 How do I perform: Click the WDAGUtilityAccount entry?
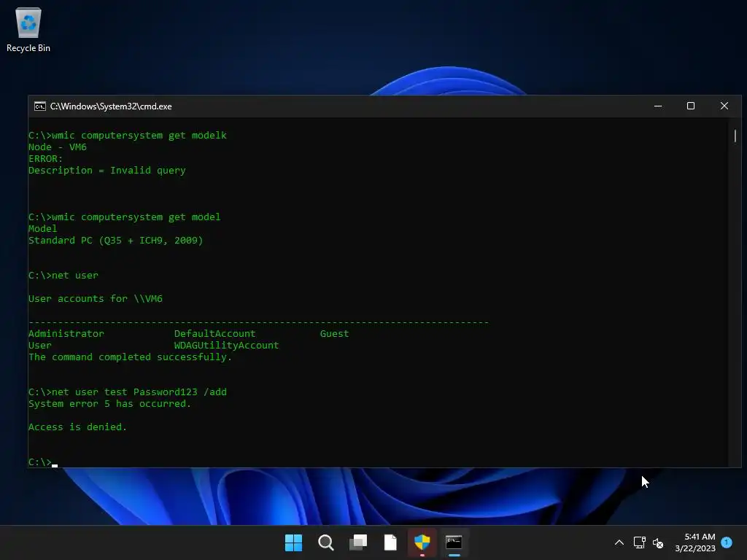[x=226, y=345]
